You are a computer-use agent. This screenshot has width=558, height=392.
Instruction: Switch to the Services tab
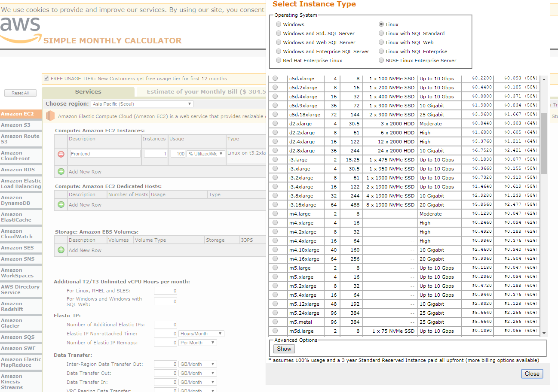click(88, 92)
